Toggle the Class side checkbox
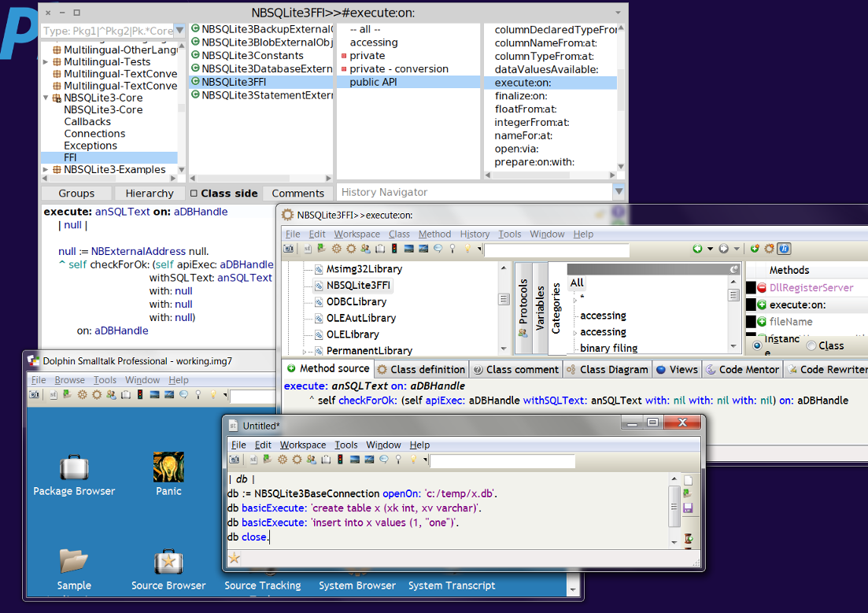This screenshot has height=613, width=868. [194, 194]
